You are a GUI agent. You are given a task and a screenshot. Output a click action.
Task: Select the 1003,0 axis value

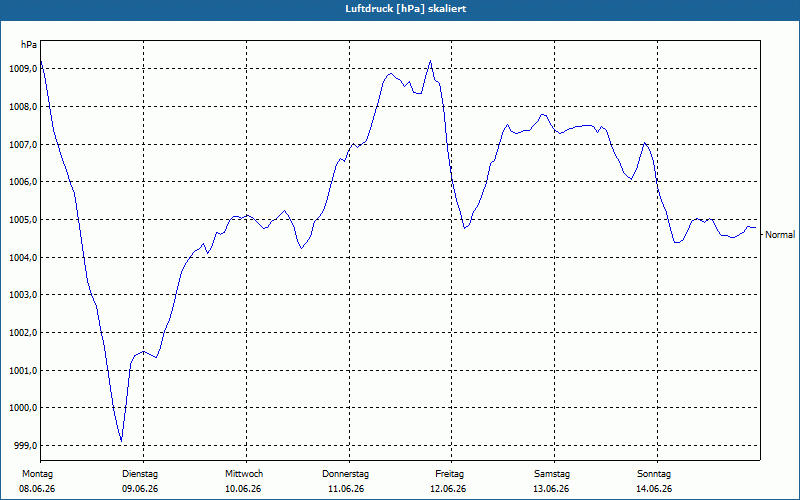(23, 295)
